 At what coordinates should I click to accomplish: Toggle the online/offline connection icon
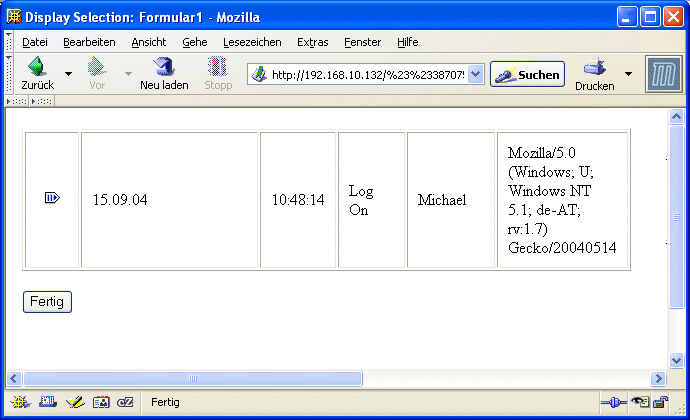(613, 402)
